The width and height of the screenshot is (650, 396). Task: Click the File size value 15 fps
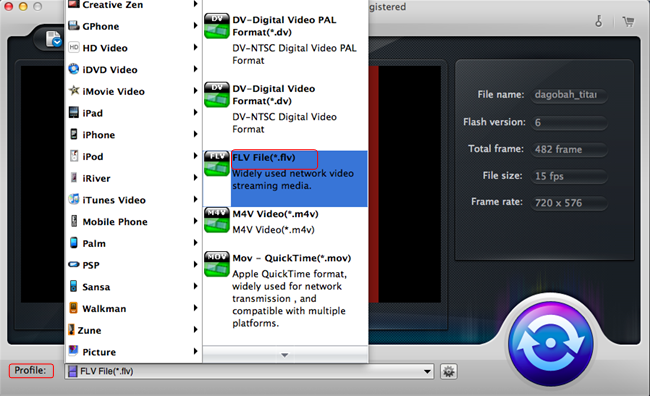[569, 176]
